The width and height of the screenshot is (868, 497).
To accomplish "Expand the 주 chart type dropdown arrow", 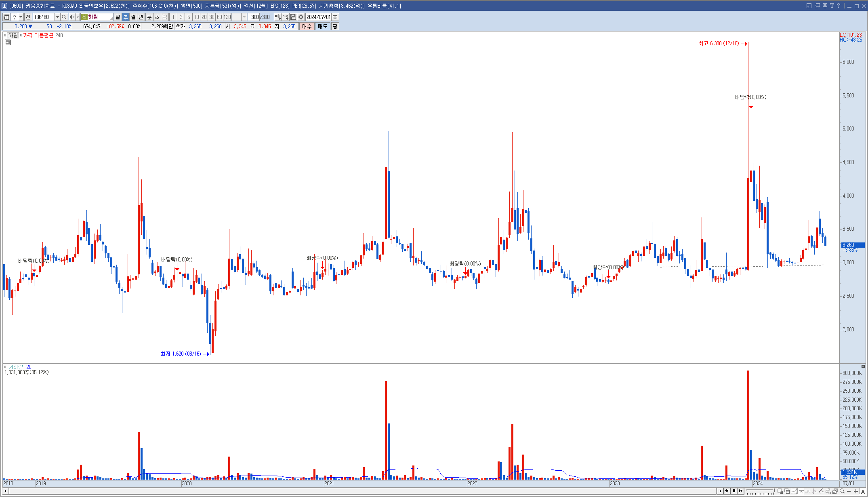I will coord(21,17).
